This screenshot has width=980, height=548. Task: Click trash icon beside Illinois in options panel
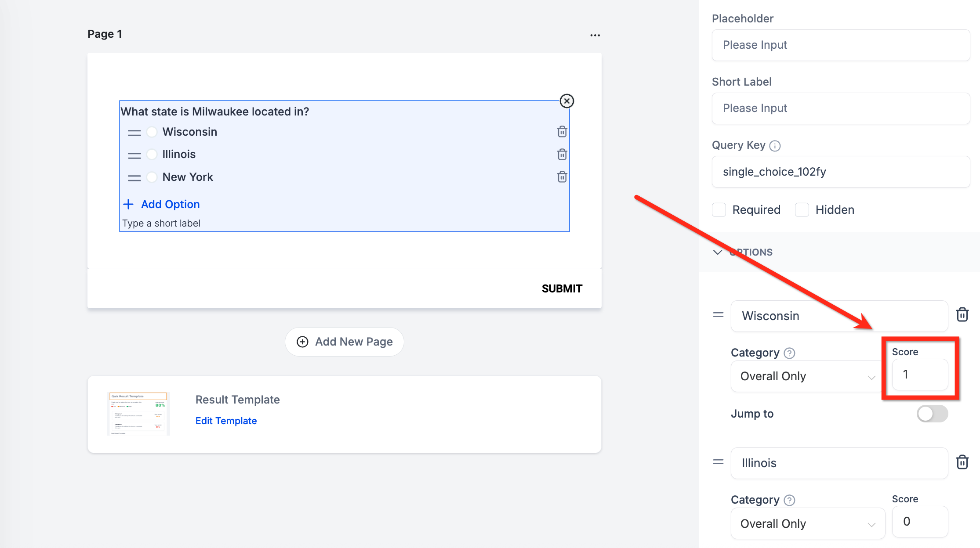coord(962,462)
